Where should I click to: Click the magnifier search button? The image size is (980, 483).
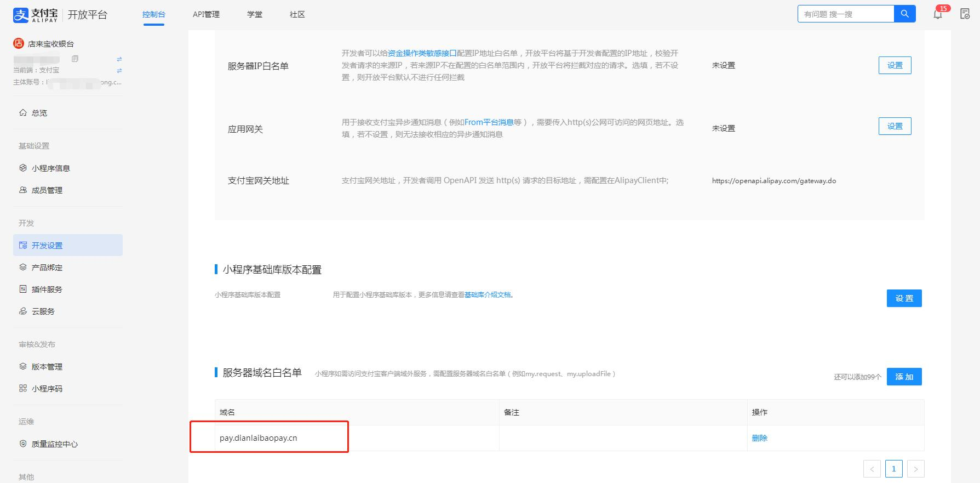pos(904,14)
